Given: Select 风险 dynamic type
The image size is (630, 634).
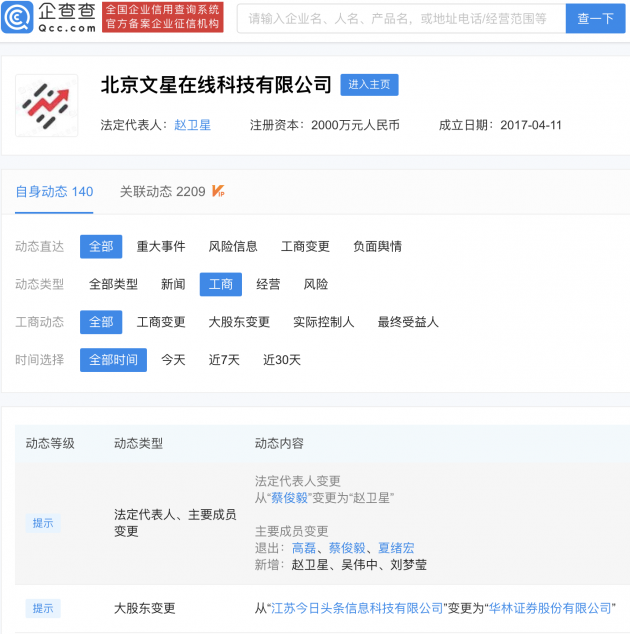Looking at the screenshot, I should pos(316,284).
